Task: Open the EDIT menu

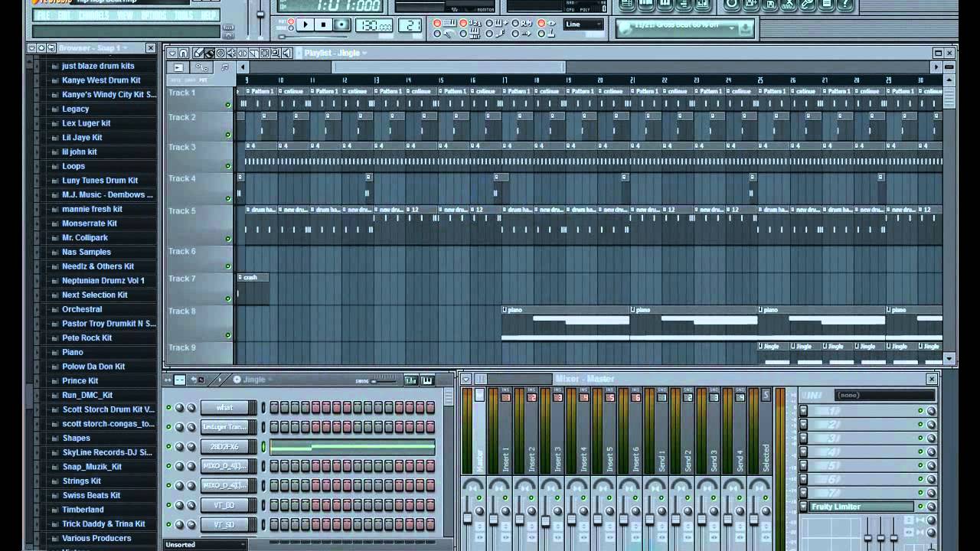Action: [x=64, y=15]
